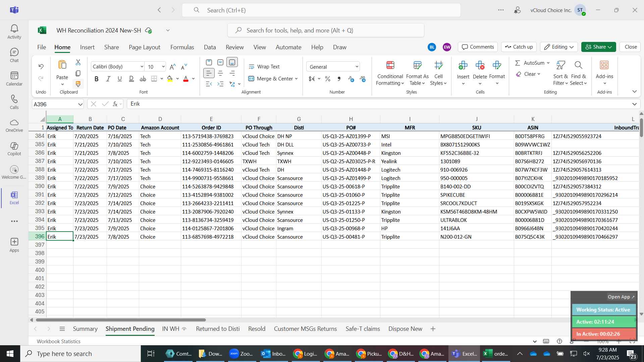Click Open App link in tracker

pyautogui.click(x=621, y=297)
